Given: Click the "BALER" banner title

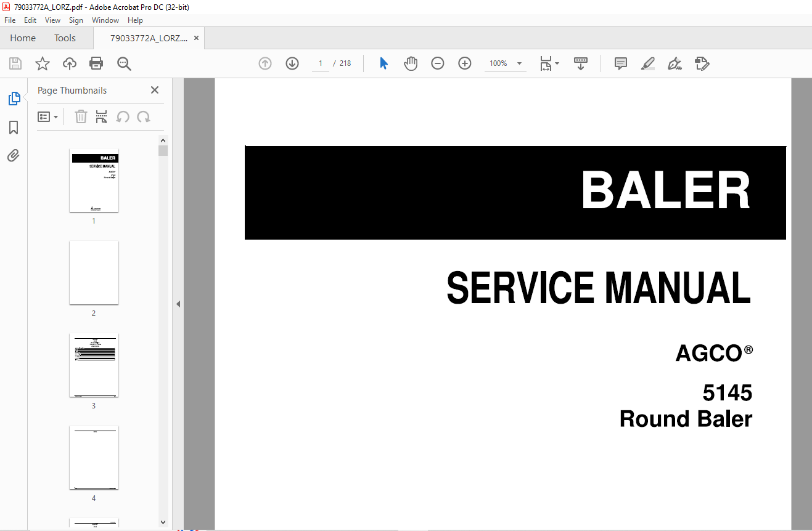Looking at the screenshot, I should [x=666, y=190].
